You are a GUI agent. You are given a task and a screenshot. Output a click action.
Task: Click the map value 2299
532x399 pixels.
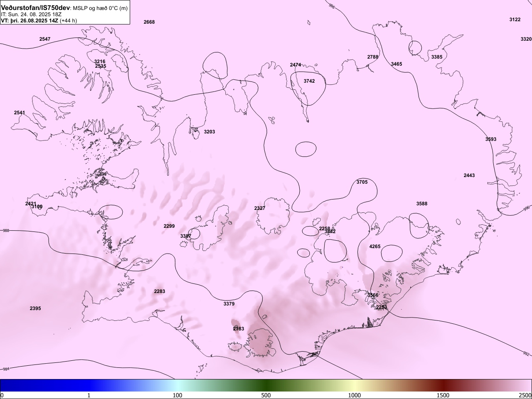[x=169, y=226]
